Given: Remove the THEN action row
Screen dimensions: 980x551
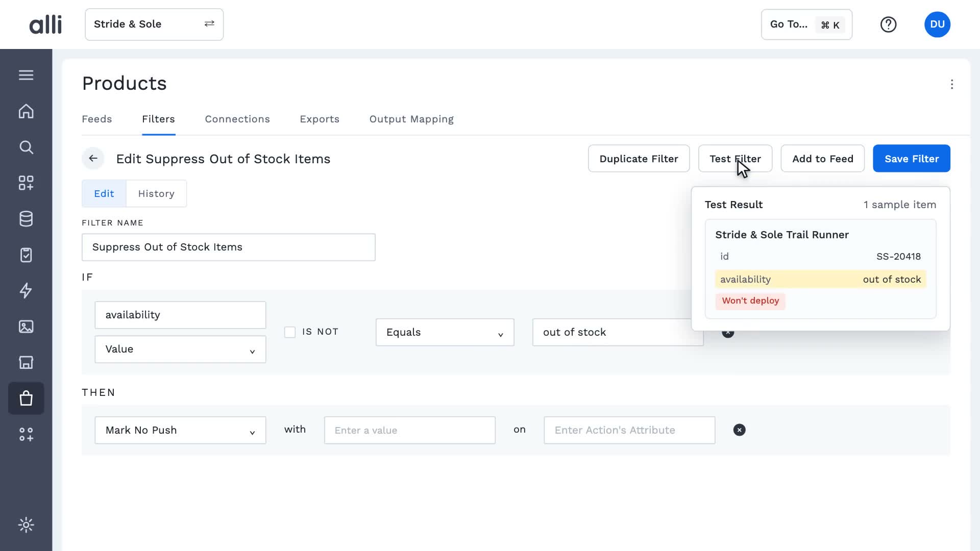Looking at the screenshot, I should [x=739, y=430].
